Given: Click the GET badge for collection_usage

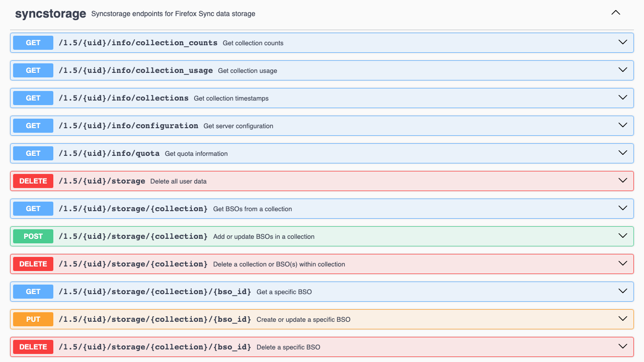Looking at the screenshot, I should [33, 70].
